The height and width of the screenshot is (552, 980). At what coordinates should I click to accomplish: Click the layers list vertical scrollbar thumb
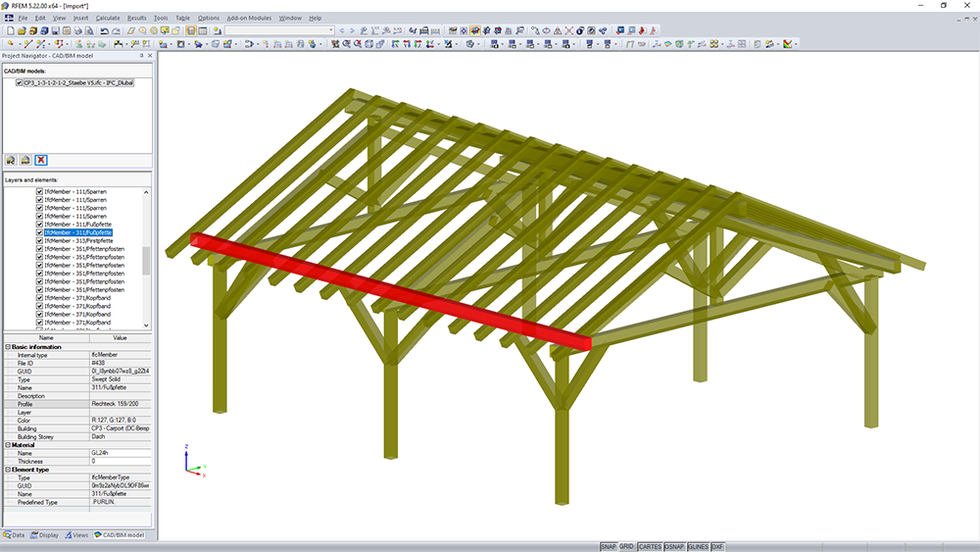pyautogui.click(x=146, y=261)
